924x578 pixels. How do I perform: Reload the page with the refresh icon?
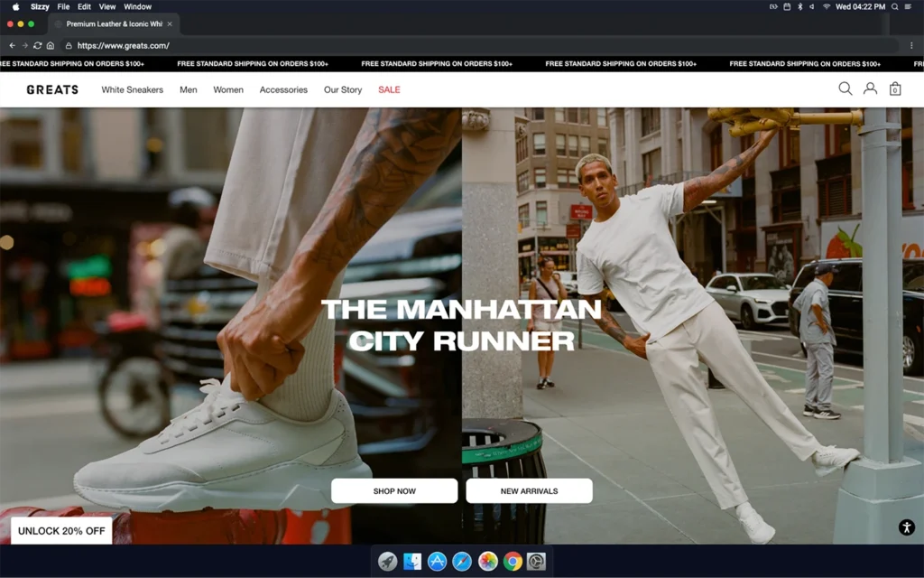click(x=37, y=45)
